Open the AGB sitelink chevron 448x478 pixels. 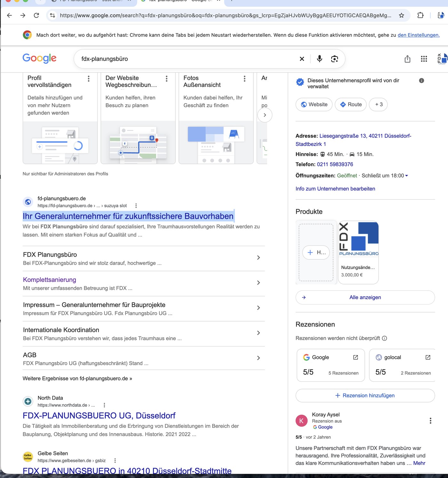point(259,358)
